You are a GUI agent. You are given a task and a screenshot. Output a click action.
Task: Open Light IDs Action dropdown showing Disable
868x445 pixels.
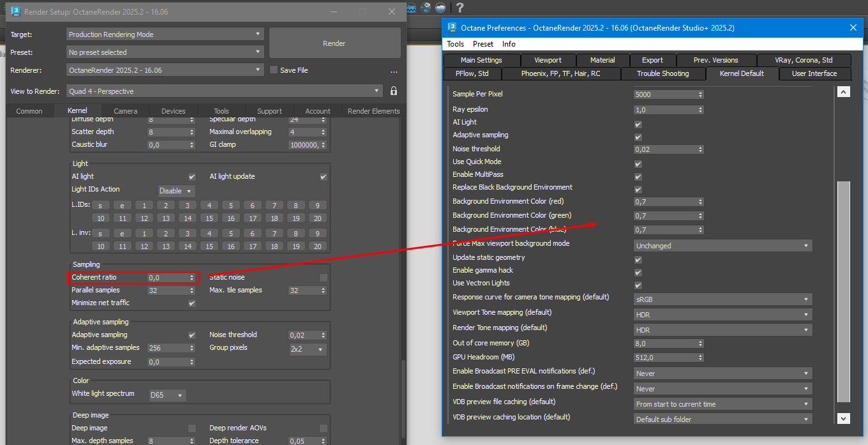click(x=177, y=191)
